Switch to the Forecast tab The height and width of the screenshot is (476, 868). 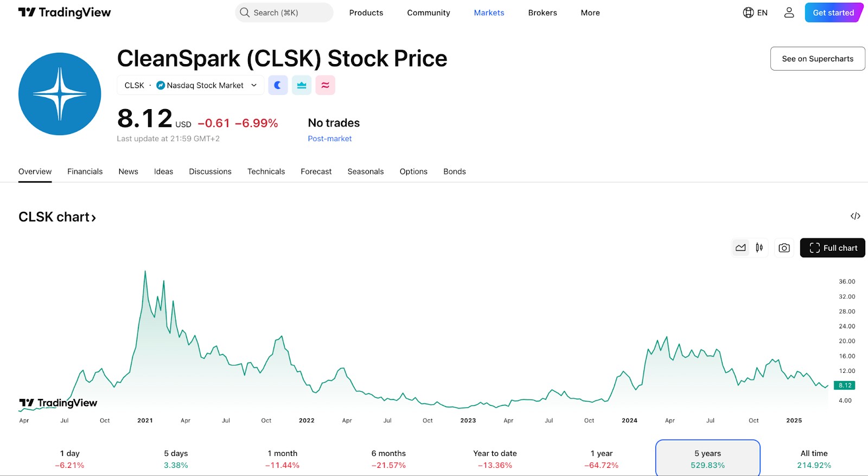[316, 172]
